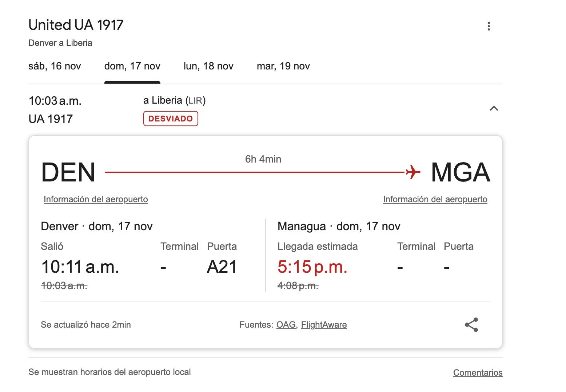This screenshot has height=392, width=566.
Task: Click the 10:11 a.m. departure time
Action: pyautogui.click(x=80, y=267)
